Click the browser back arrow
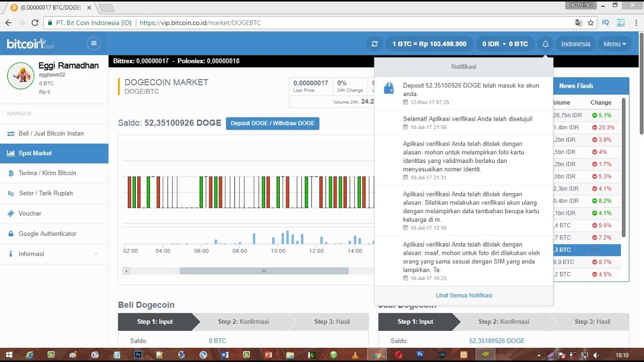Screen dimensions: 644x362 (9, 23)
